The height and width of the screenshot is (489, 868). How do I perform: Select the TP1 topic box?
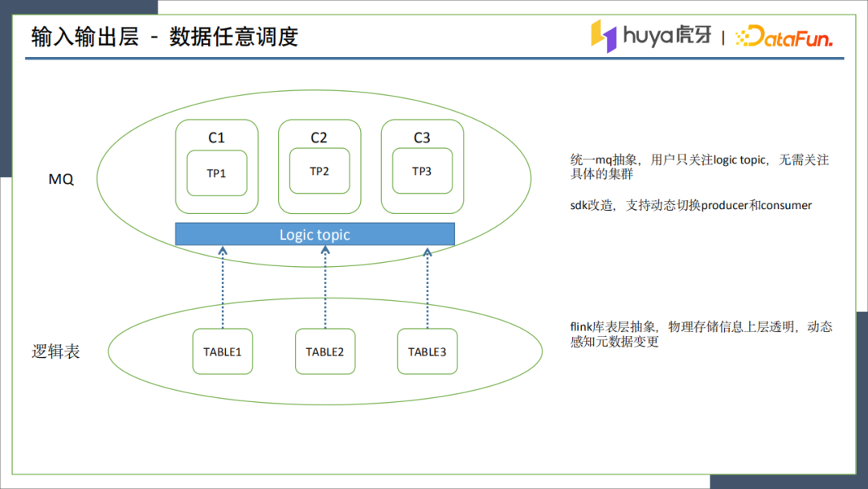pyautogui.click(x=216, y=173)
